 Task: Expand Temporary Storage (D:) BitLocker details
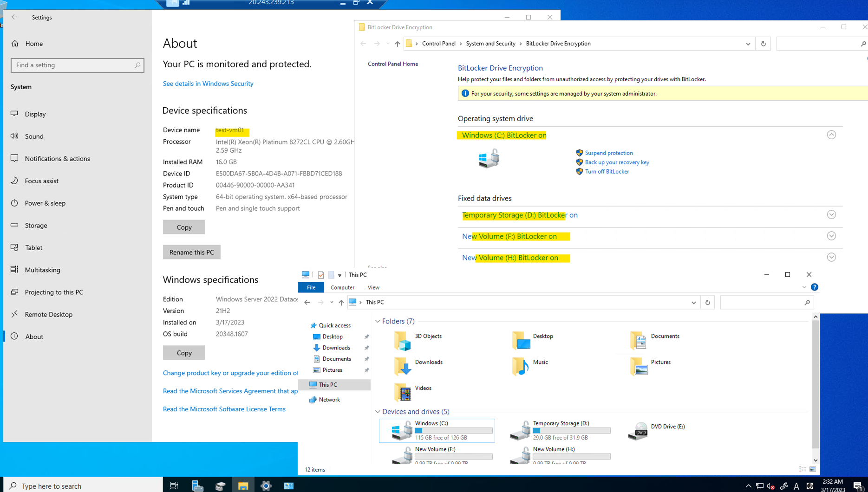click(831, 215)
